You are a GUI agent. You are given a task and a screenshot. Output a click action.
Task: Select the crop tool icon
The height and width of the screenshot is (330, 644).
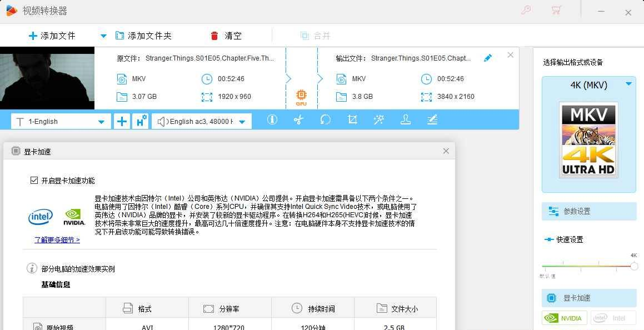tap(352, 120)
